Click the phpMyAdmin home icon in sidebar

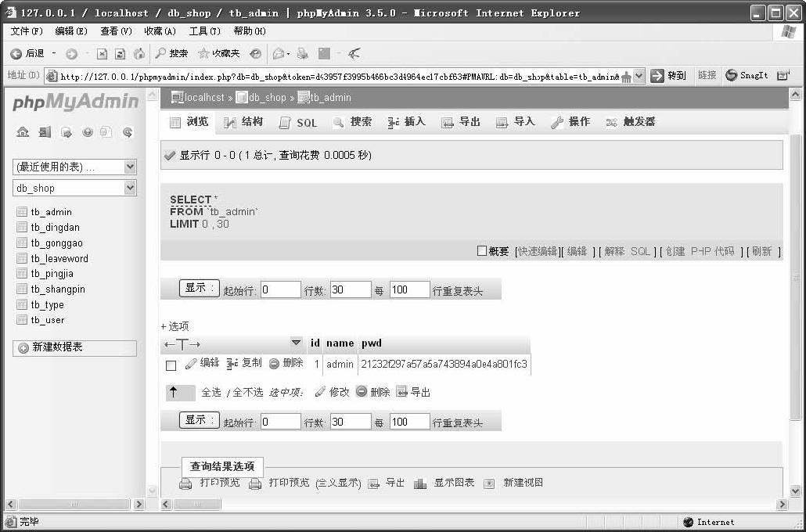point(23,132)
